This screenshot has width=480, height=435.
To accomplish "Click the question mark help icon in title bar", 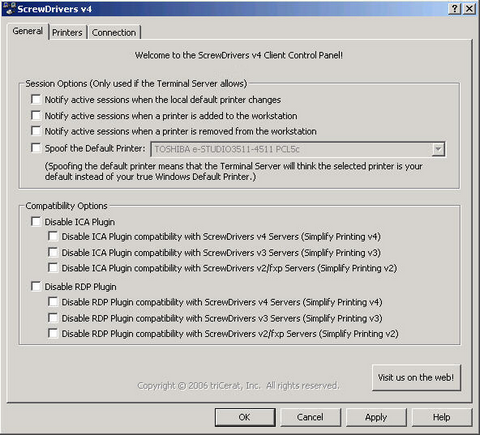I will coord(455,8).
